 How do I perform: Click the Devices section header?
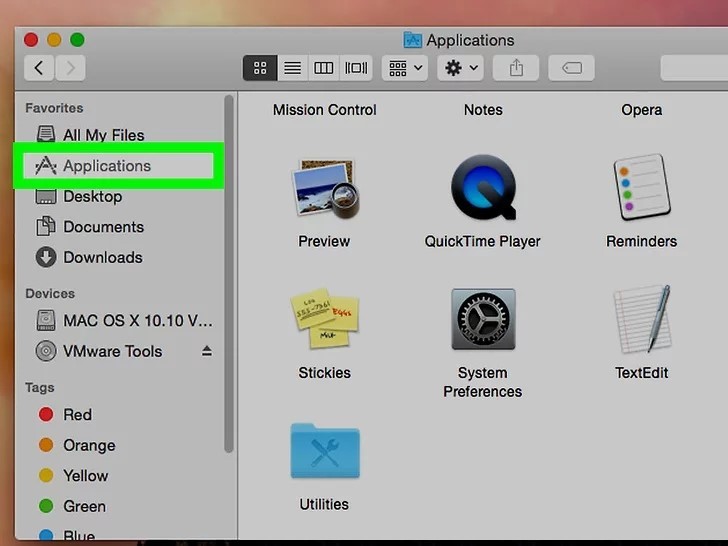(50, 294)
